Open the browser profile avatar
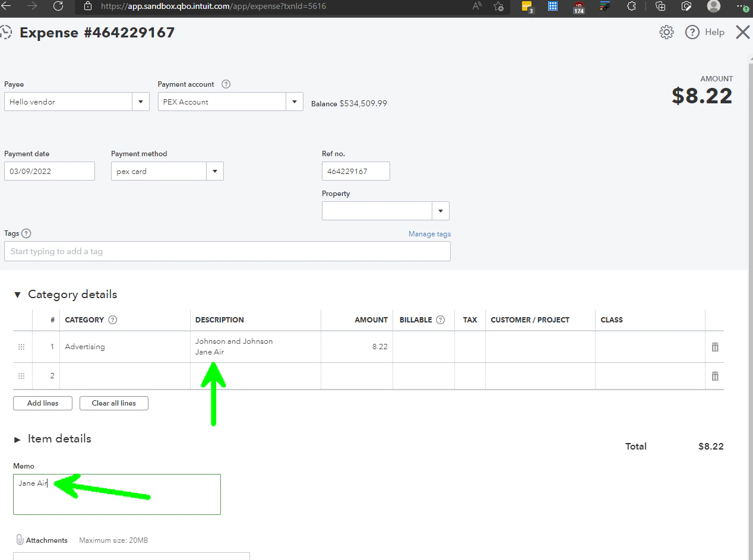The image size is (753, 560). pyautogui.click(x=714, y=6)
